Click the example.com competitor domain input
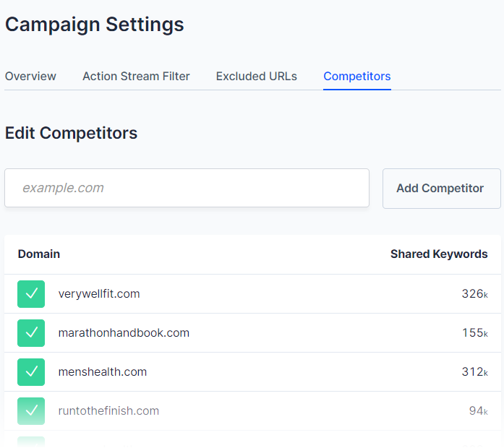 pos(187,188)
